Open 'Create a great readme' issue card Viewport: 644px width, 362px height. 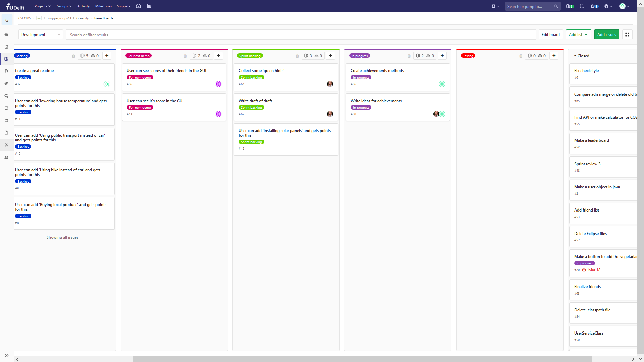35,71
